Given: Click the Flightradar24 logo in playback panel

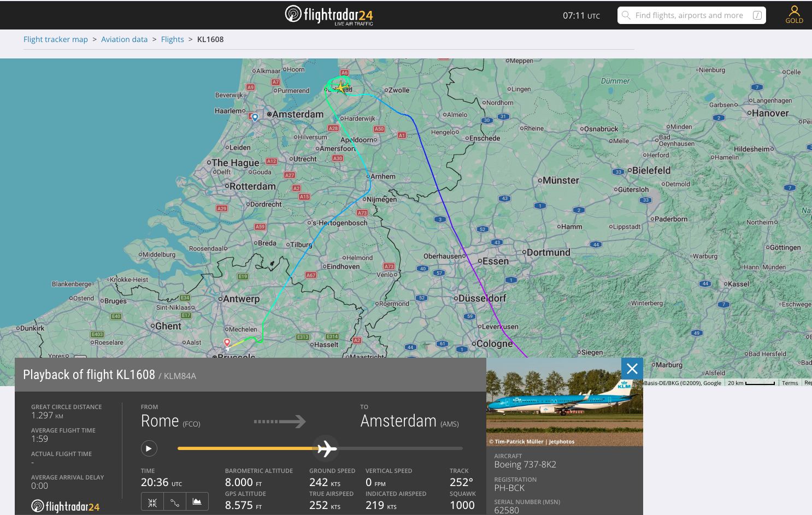Looking at the screenshot, I should point(66,506).
